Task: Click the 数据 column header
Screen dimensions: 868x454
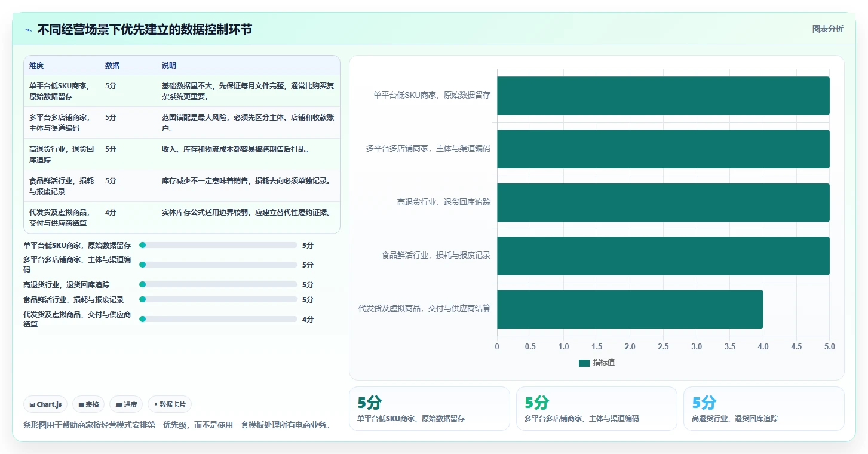Action: (x=112, y=66)
